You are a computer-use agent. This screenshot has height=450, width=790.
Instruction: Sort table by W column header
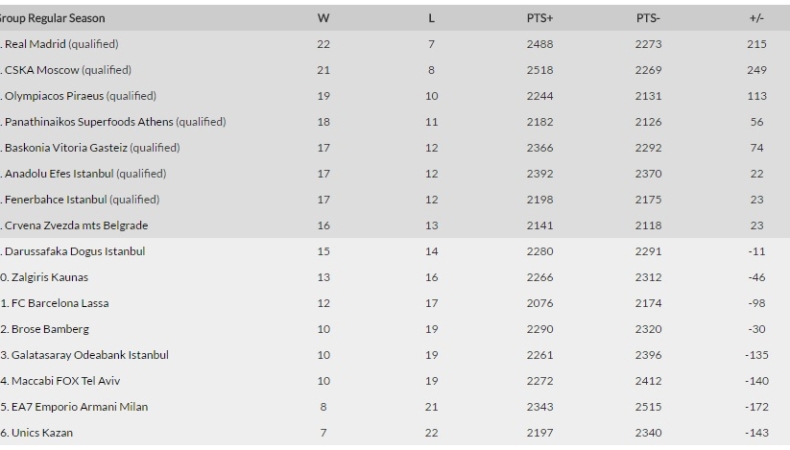point(323,18)
